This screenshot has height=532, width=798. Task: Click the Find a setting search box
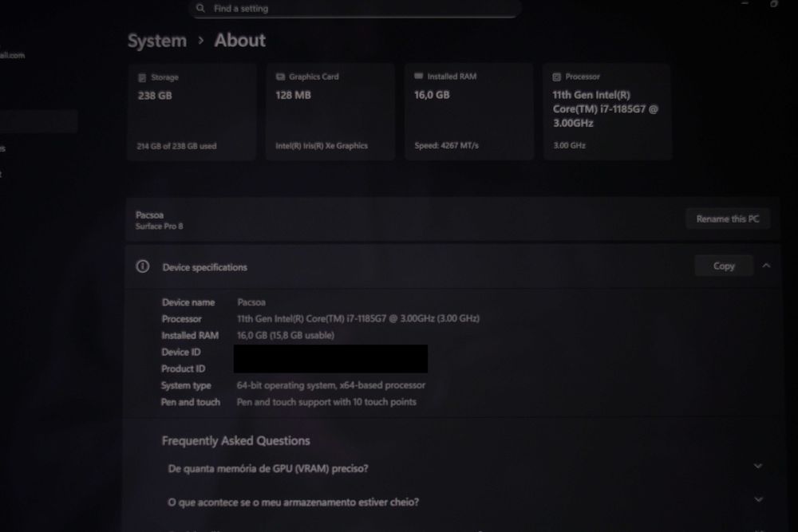tap(355, 9)
